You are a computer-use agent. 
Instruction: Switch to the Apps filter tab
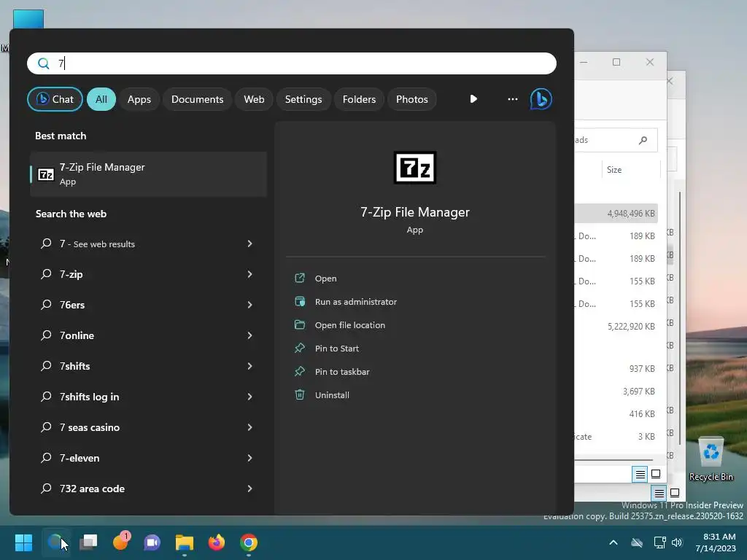(139, 99)
